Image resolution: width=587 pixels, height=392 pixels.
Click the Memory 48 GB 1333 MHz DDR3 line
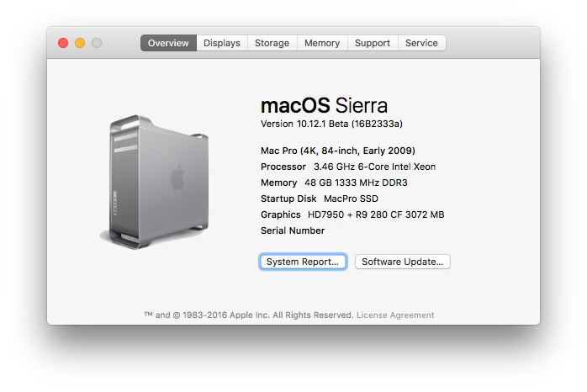pyautogui.click(x=334, y=183)
